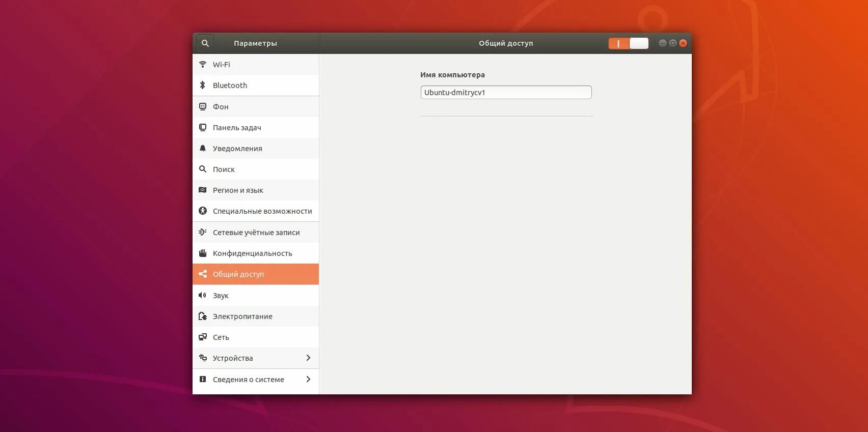This screenshot has height=432, width=868.
Task: Expand the Устройства submenu chevron
Action: (x=308, y=358)
